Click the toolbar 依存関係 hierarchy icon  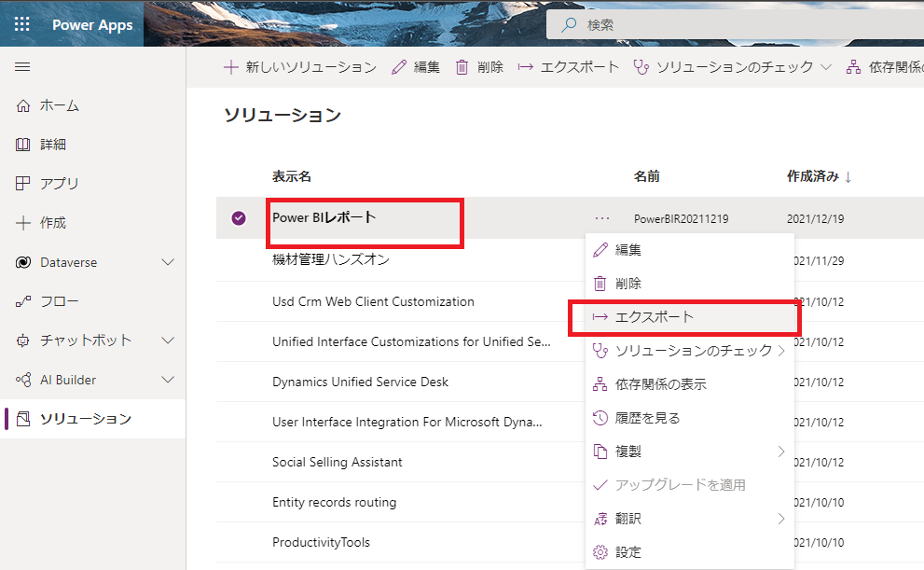pyautogui.click(x=853, y=67)
